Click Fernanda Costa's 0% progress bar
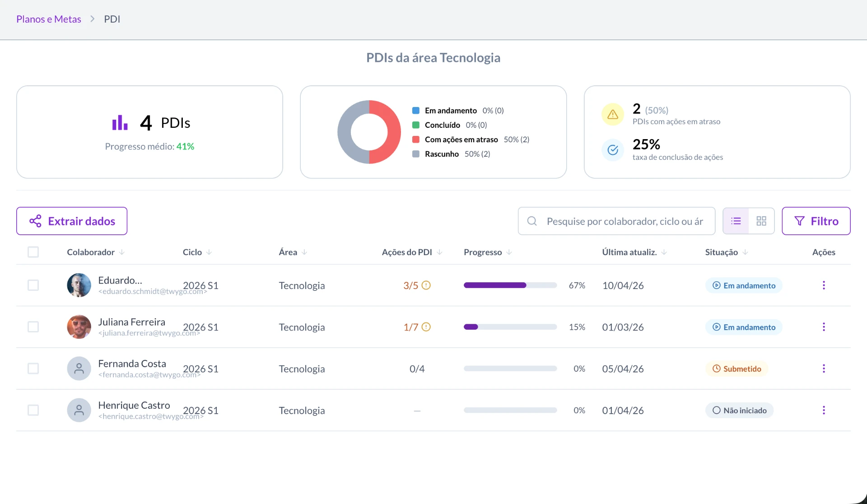 [510, 369]
